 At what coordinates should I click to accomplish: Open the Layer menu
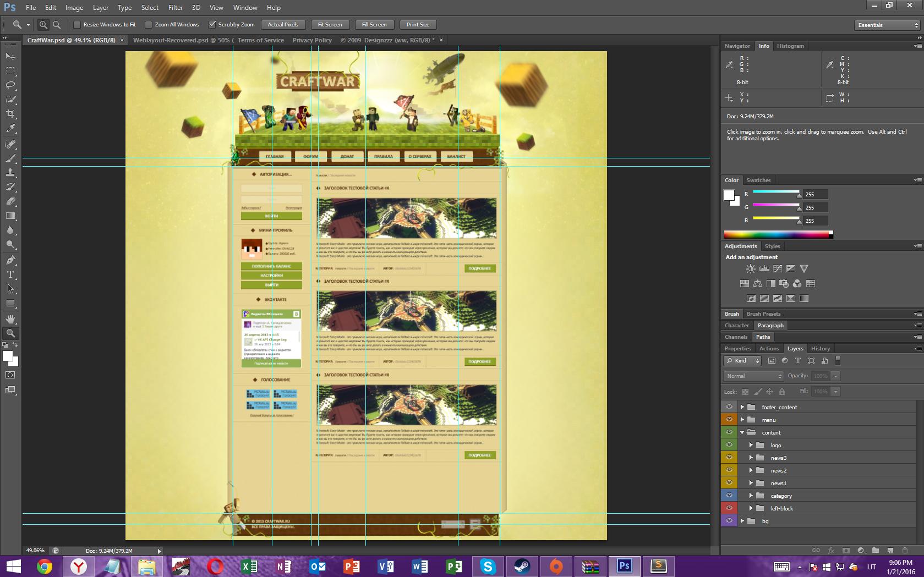101,8
